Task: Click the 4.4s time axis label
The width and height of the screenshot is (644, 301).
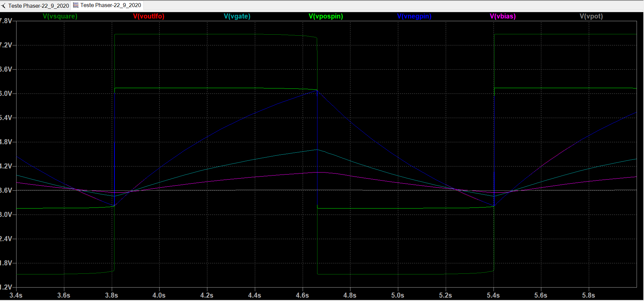Action: click(255, 295)
